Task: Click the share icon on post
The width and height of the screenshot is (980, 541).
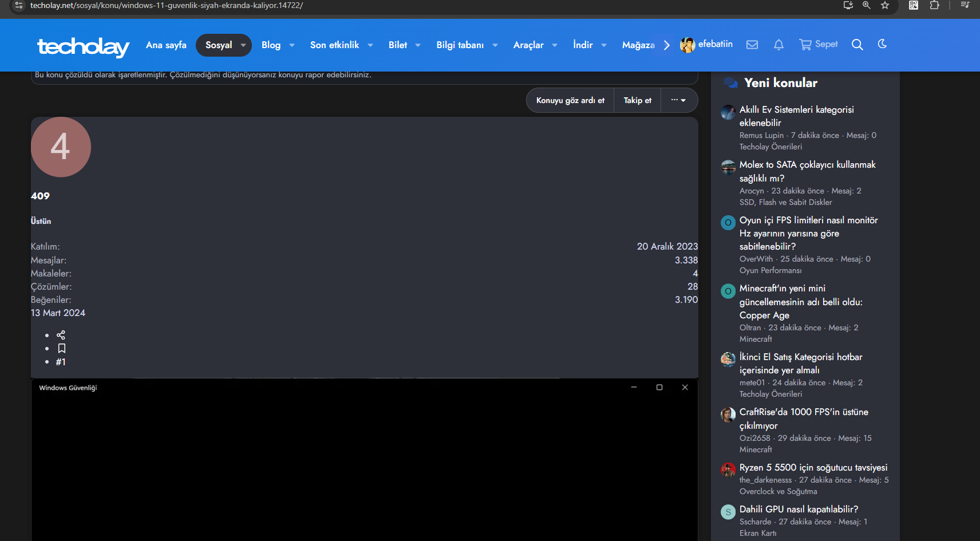Action: click(x=61, y=335)
